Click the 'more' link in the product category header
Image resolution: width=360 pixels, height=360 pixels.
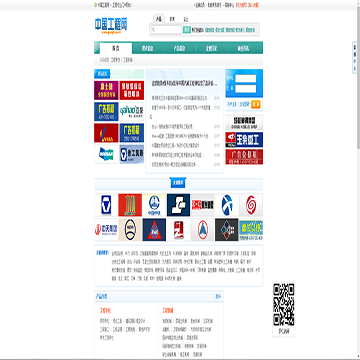[218, 296]
